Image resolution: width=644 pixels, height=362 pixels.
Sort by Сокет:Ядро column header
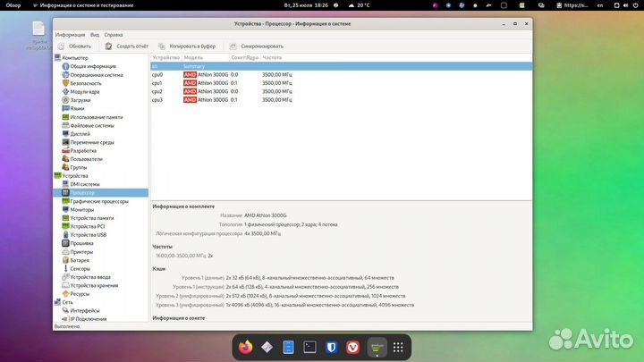245,58
